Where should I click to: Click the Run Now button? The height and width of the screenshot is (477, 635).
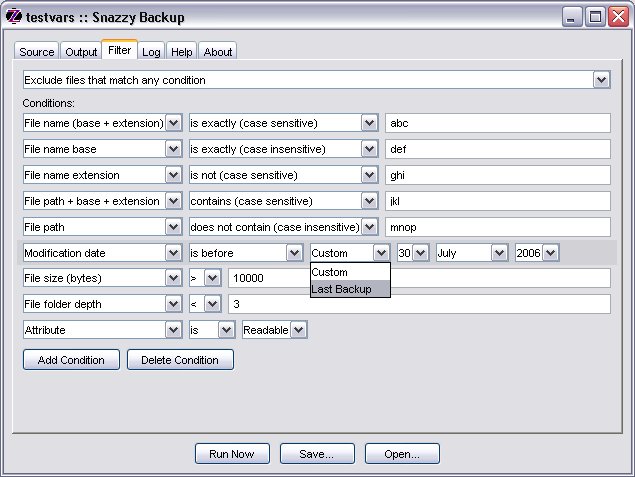coord(232,454)
